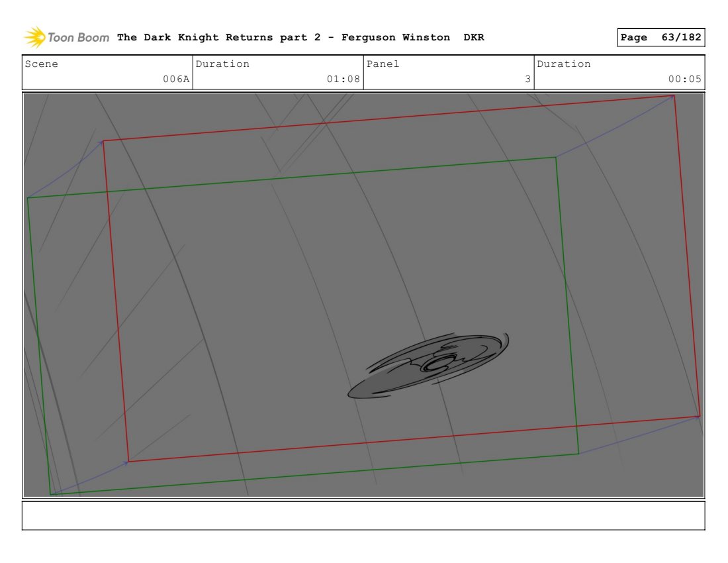Select the scene duration value 01:08
This screenshot has width=728, height=563.
[x=343, y=79]
